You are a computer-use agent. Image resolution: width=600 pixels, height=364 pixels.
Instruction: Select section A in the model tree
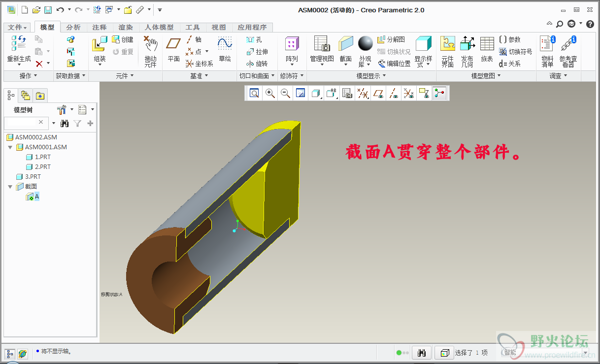click(33, 197)
